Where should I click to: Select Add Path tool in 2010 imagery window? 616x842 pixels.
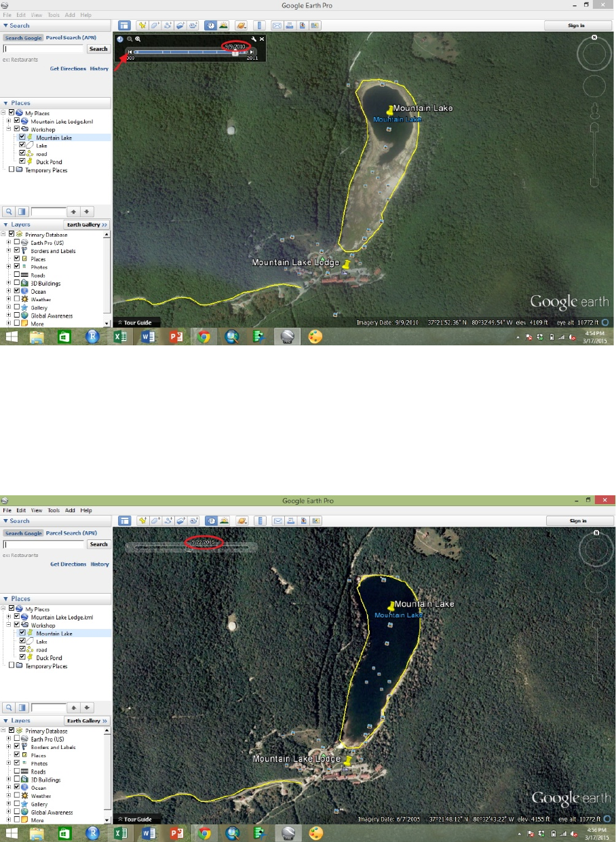point(168,26)
